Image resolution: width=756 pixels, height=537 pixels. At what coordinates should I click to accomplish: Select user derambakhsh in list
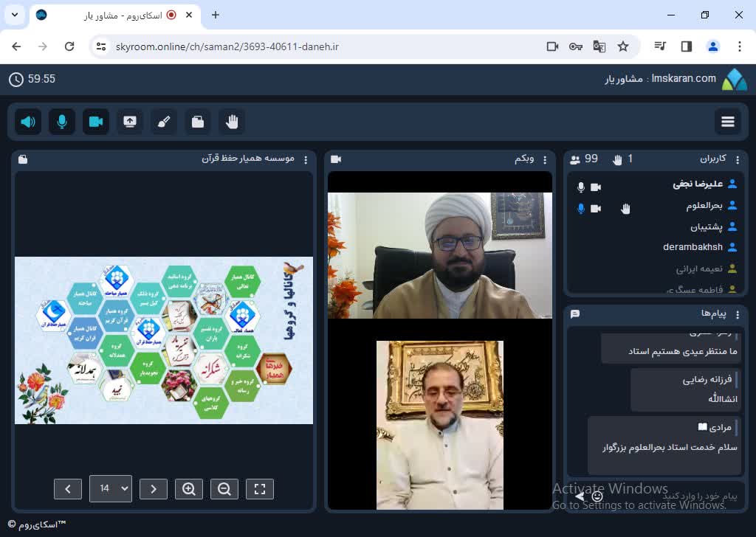(x=693, y=247)
